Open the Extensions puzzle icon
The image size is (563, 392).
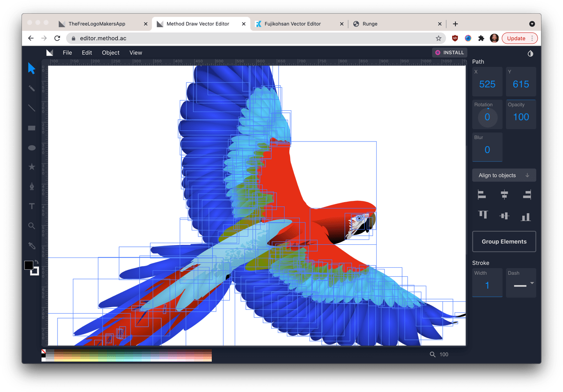481,38
